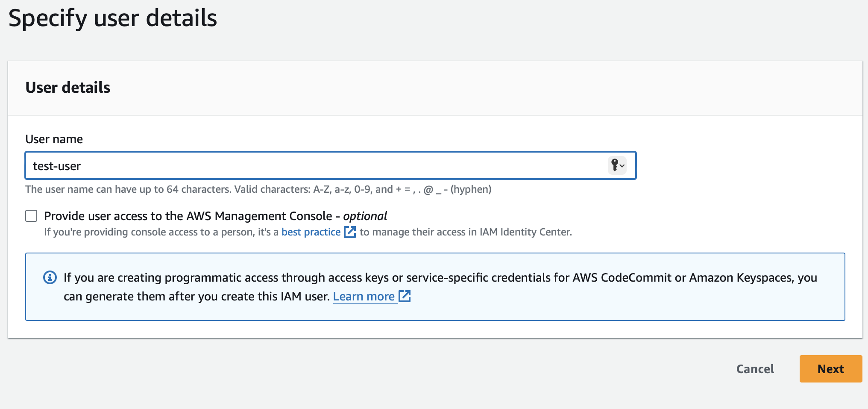Screen dimensions: 868x409
Task: Expand the small chevron beside key icon
Action: pyautogui.click(x=622, y=166)
